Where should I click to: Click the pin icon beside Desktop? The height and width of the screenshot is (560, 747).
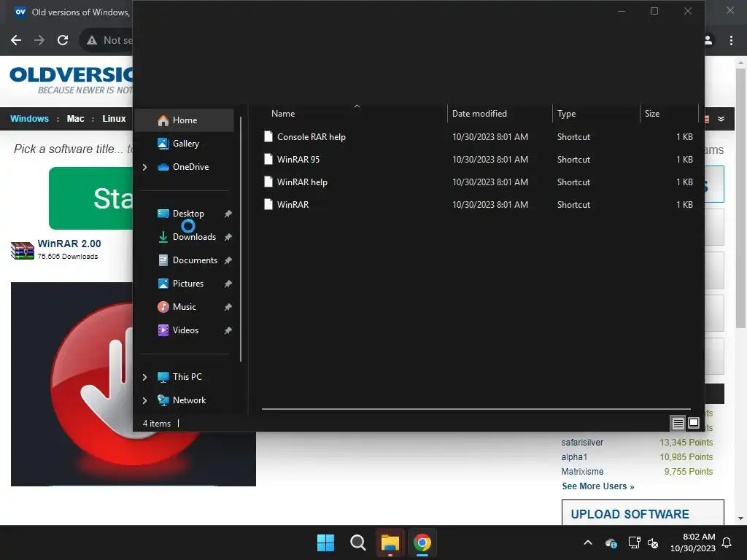228,214
